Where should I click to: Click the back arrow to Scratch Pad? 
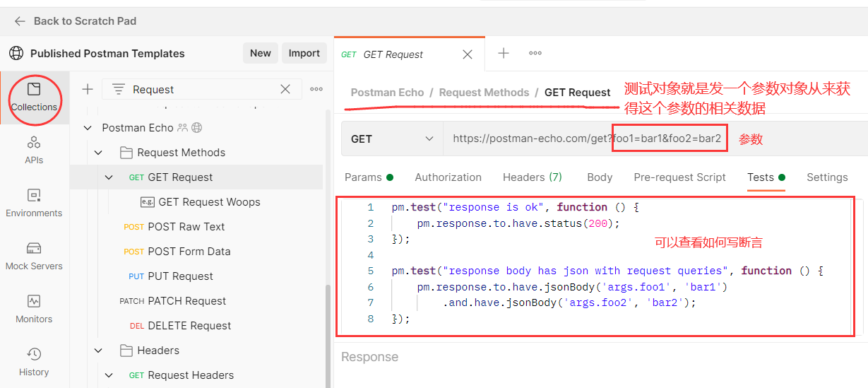pos(20,21)
